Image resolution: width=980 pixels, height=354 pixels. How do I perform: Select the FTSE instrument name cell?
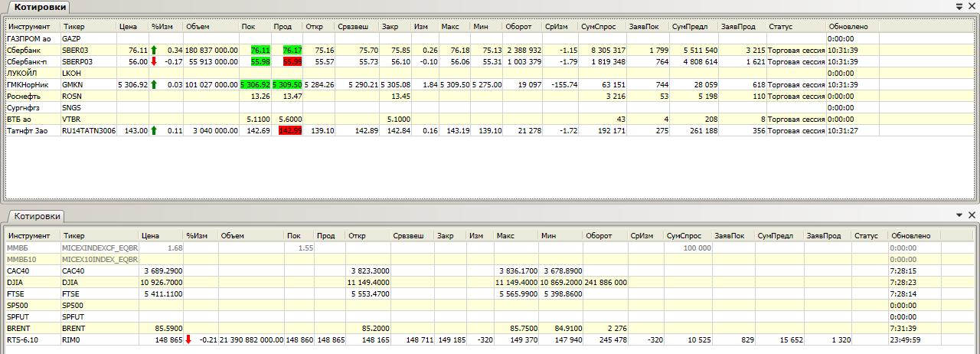pyautogui.click(x=33, y=293)
